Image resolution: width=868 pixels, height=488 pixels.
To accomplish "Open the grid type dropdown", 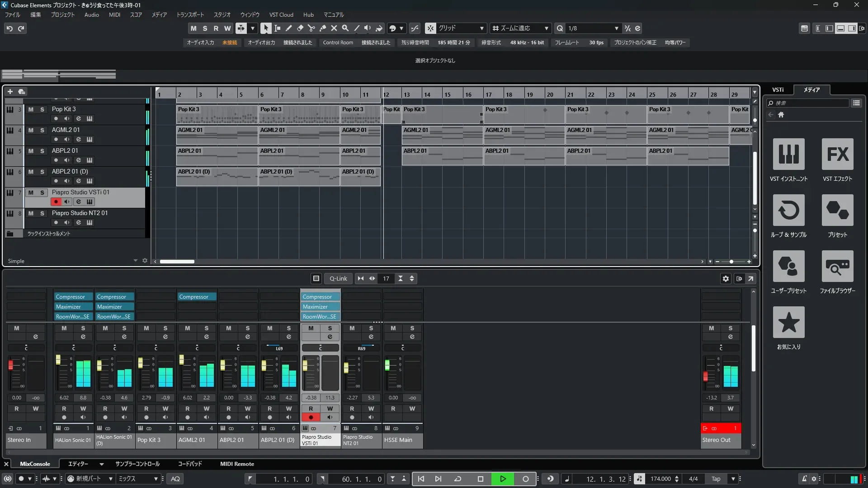I will coord(482,28).
